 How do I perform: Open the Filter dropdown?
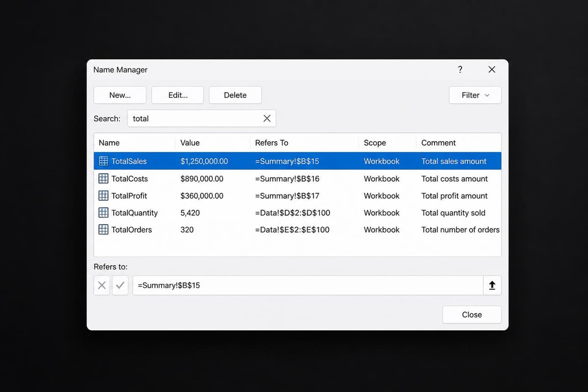(475, 95)
